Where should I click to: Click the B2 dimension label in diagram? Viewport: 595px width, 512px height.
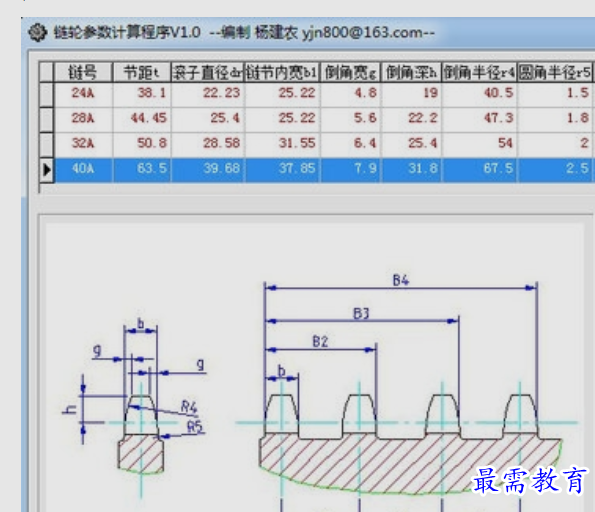point(320,342)
